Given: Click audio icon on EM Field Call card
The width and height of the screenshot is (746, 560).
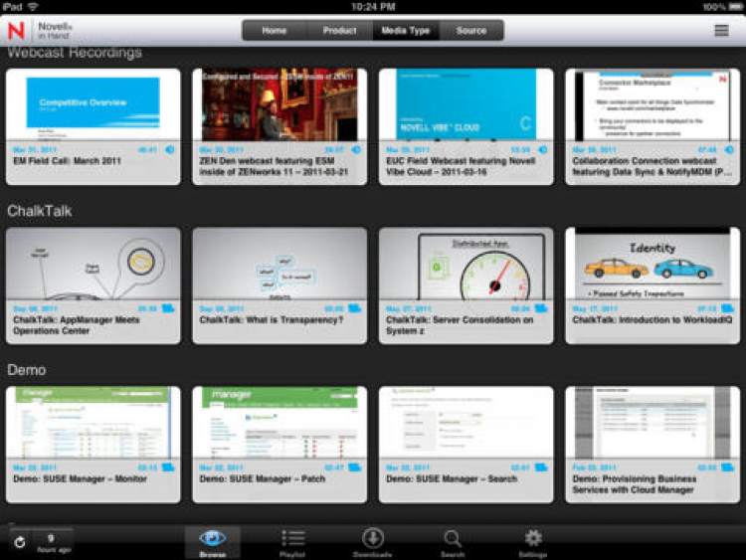Looking at the screenshot, I should click(170, 150).
